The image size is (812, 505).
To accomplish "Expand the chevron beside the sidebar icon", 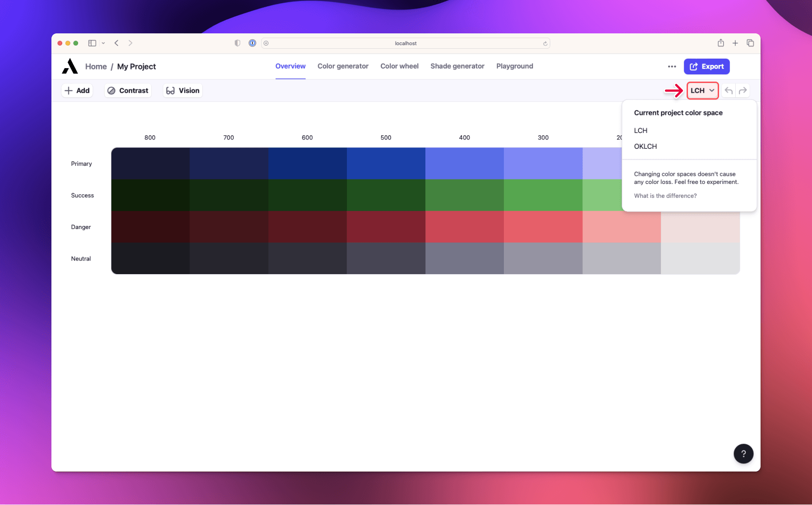I will [x=103, y=43].
